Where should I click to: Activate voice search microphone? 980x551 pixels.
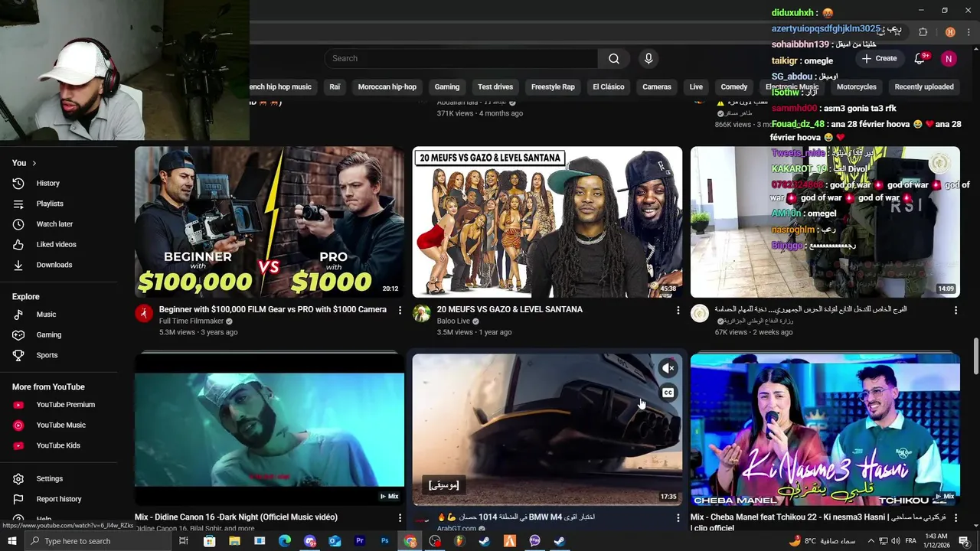pyautogui.click(x=648, y=58)
